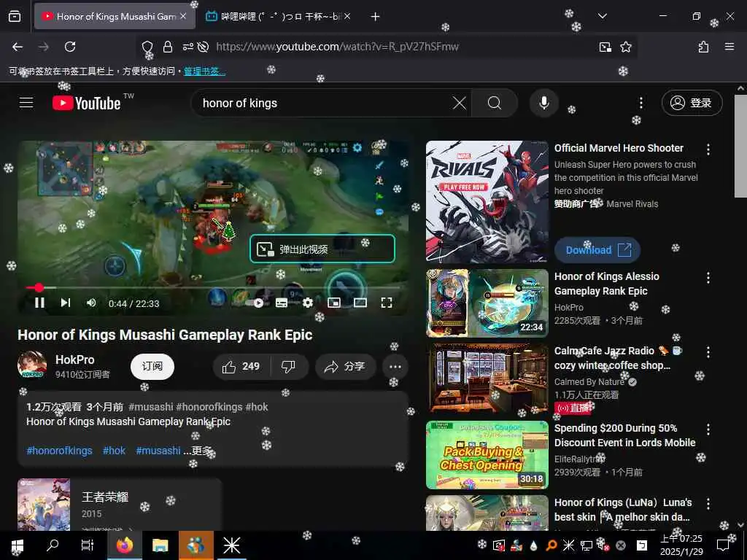Toggle the autoplay switch in player
747x560 pixels.
[256, 303]
